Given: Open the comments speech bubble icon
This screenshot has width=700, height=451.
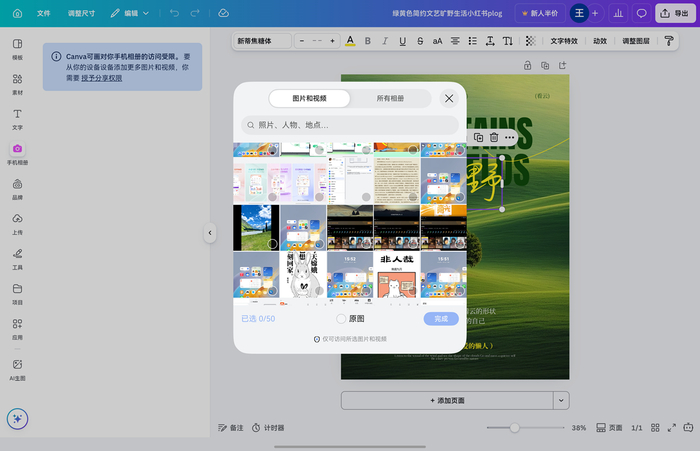Looking at the screenshot, I should (x=641, y=13).
